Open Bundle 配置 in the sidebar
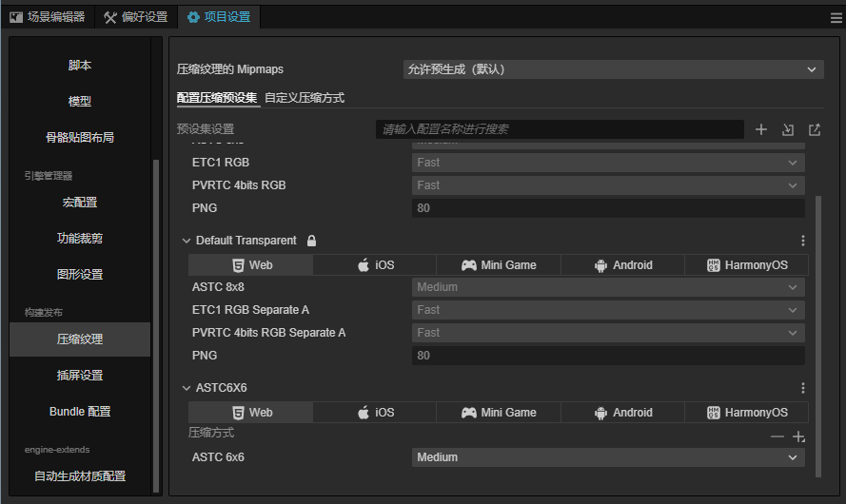The width and height of the screenshot is (846, 504). click(x=80, y=412)
